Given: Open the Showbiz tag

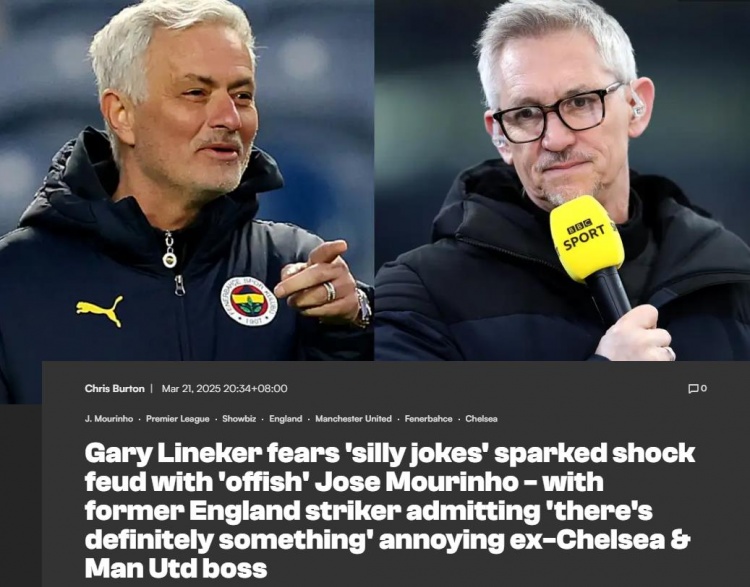Looking at the screenshot, I should click(239, 419).
